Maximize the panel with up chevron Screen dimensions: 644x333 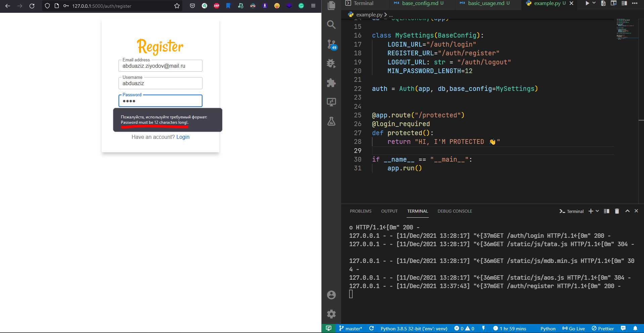click(627, 211)
